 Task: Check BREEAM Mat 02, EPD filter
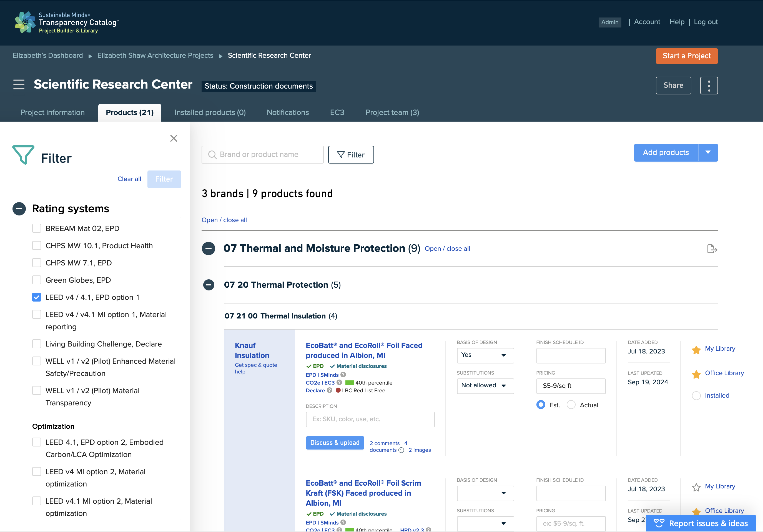(x=37, y=228)
